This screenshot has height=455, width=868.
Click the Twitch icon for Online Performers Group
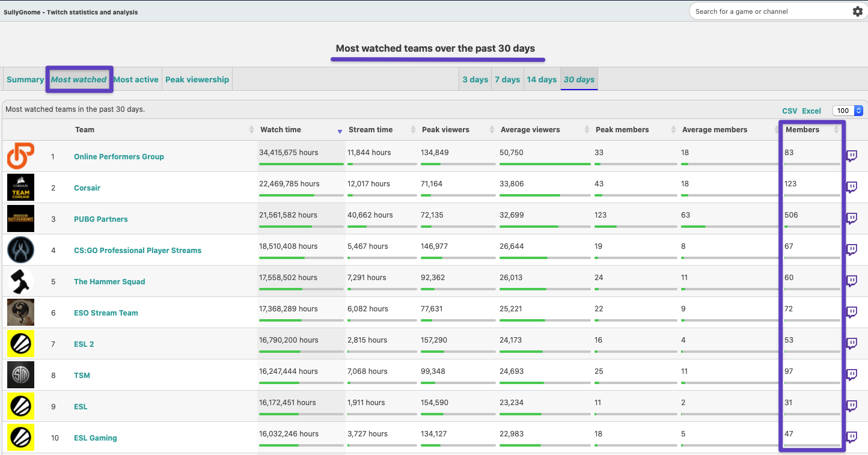851,156
